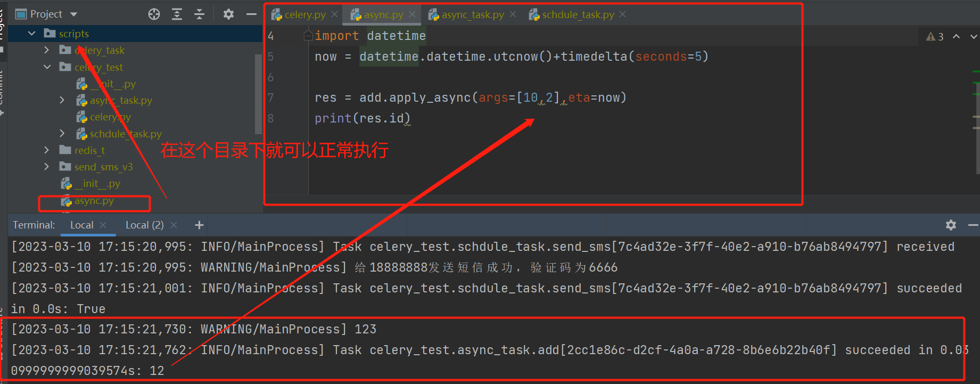Close the async_task.py editor tab
Screen dimensions: 980x384
tap(513, 14)
